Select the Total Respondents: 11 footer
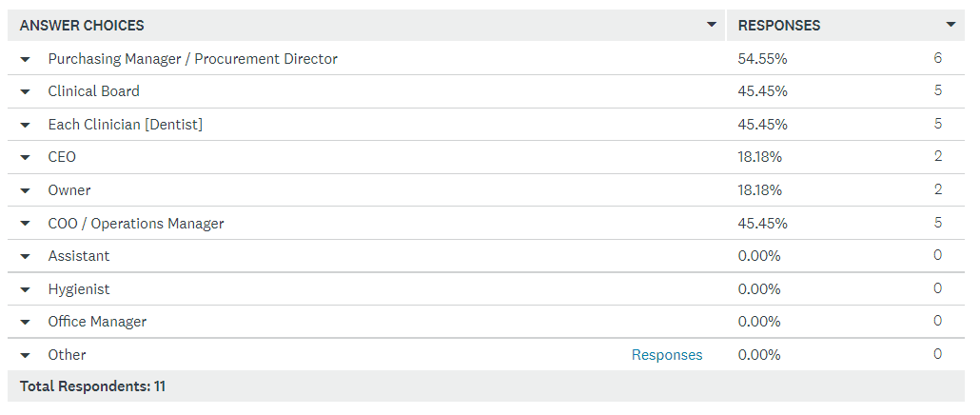980x415 pixels. click(92, 386)
